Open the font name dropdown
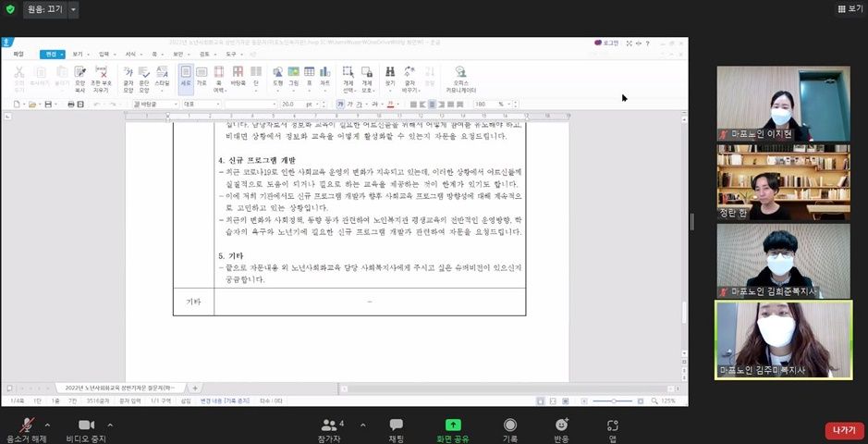 (251, 105)
